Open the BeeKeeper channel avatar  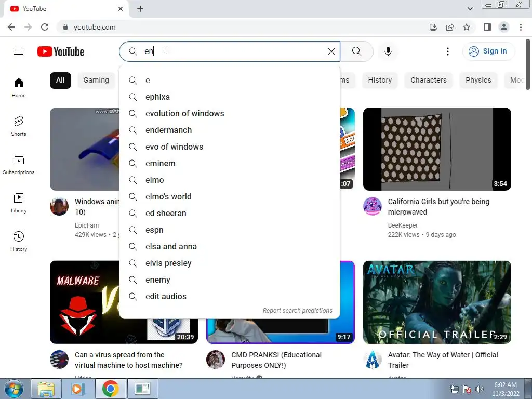(373, 206)
